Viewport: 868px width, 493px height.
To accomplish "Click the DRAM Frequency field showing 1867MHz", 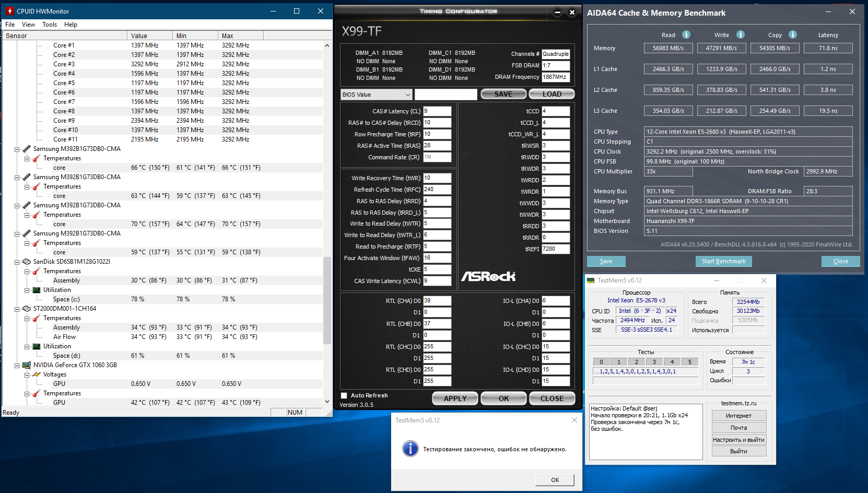I will pos(556,77).
